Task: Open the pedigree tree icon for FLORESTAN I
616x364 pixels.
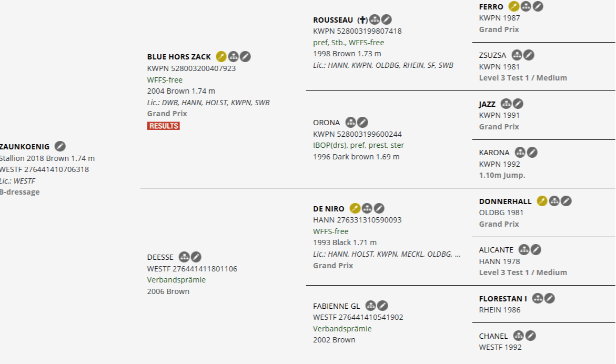Action: pos(537,298)
